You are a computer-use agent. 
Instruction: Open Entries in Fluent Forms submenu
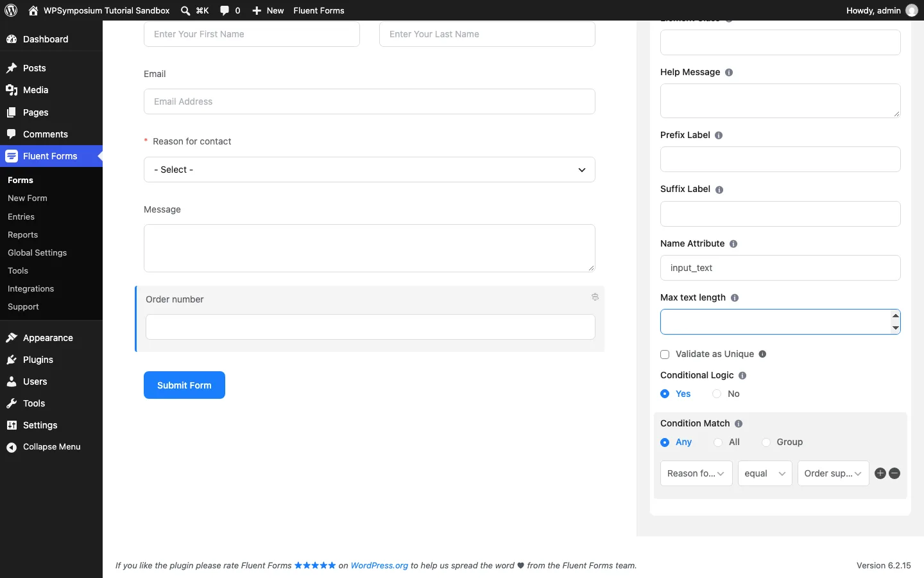[21, 216]
